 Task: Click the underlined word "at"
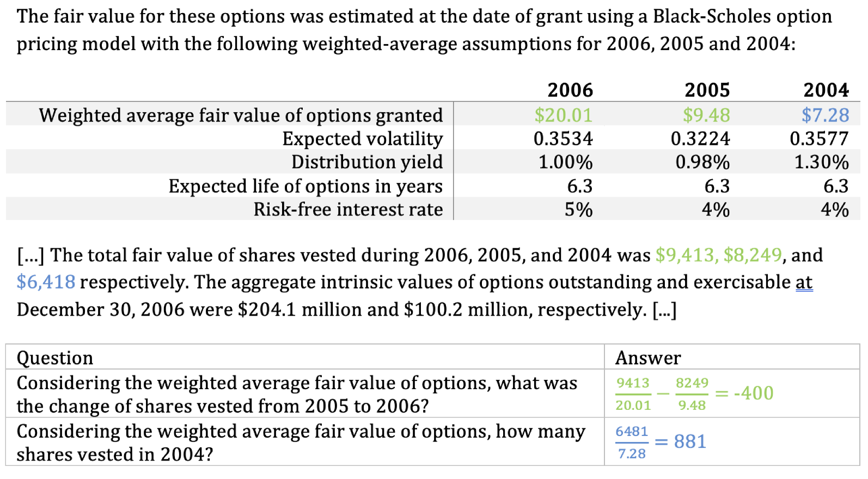coord(804,283)
